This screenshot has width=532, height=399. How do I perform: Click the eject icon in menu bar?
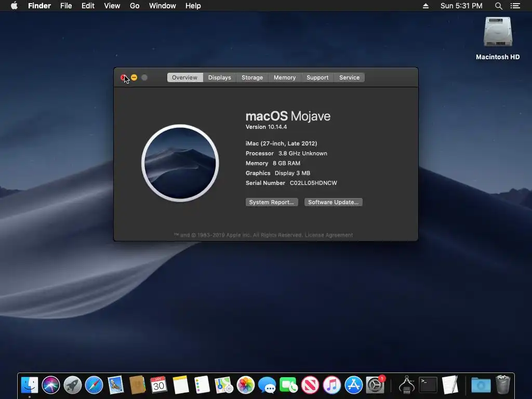coord(425,6)
